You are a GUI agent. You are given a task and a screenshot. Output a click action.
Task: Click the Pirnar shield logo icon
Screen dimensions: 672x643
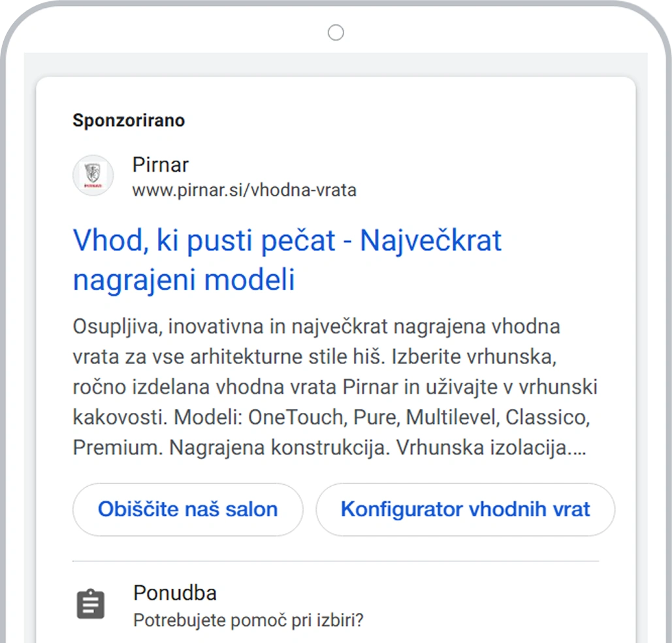coord(93,175)
